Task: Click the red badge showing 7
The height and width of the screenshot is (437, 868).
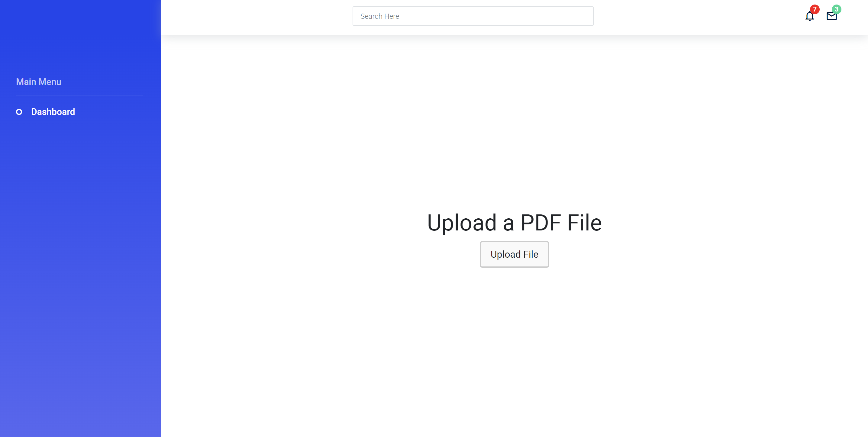Action: [815, 9]
